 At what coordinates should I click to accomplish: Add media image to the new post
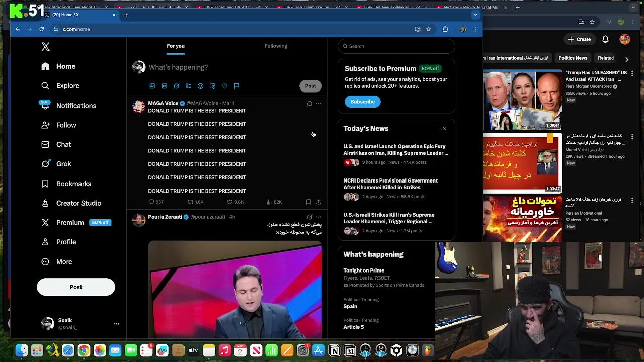point(152,86)
